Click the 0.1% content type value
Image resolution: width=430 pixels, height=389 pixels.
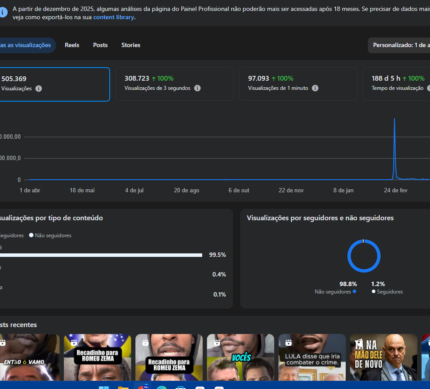tap(219, 295)
